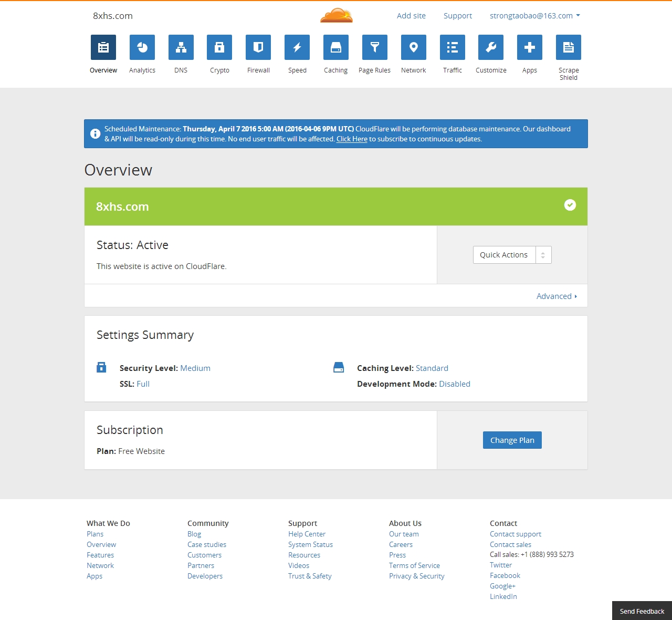This screenshot has width=672, height=620.
Task: Select the Analytics tab label
Action: pyautogui.click(x=142, y=70)
